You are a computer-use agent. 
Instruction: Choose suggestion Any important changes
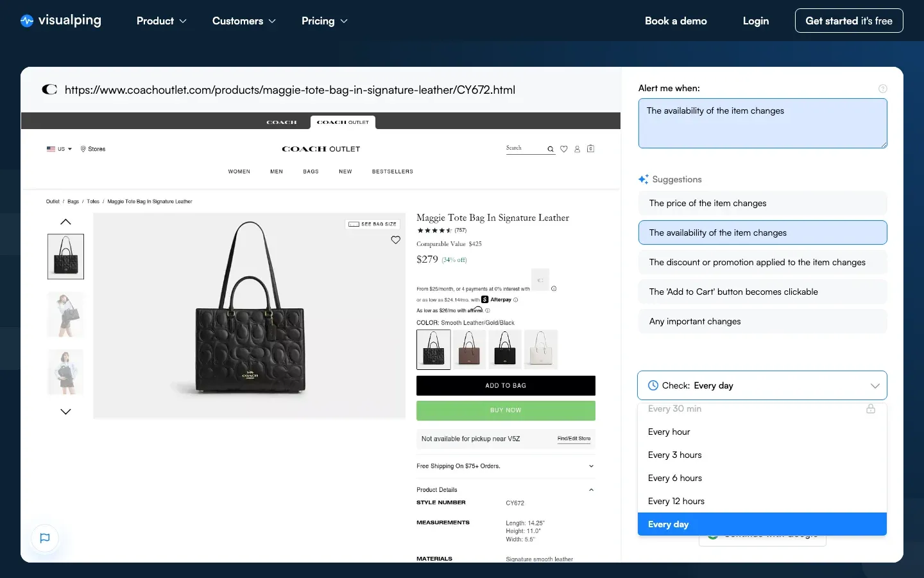[x=762, y=321]
